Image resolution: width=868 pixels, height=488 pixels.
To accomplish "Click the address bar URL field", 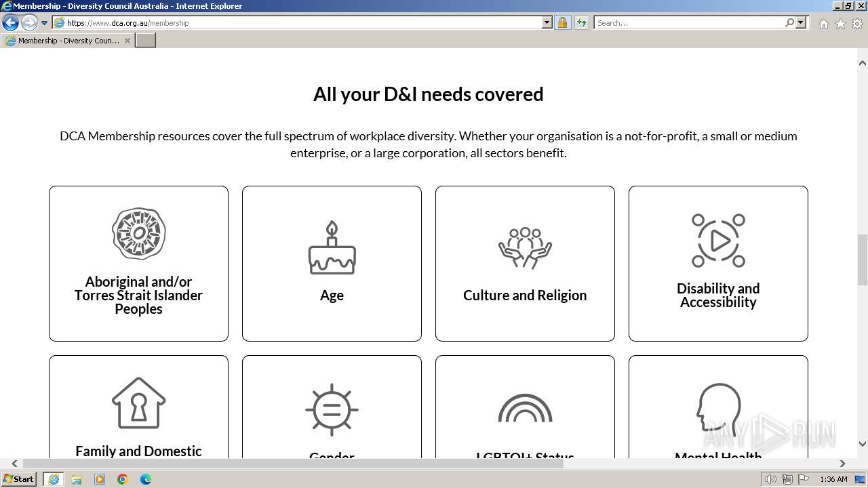I will tap(303, 22).
